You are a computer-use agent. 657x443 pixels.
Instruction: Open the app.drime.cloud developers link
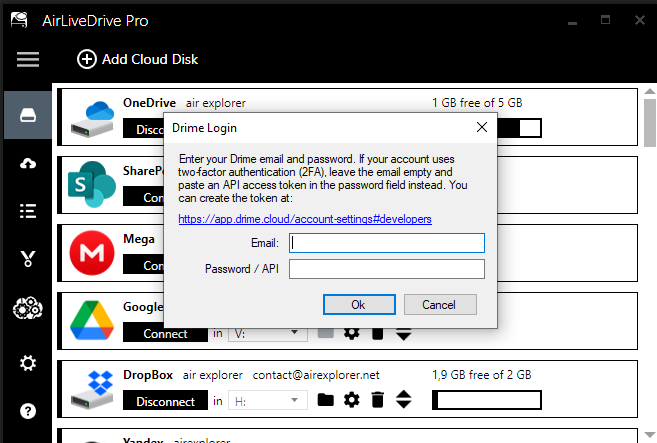[x=305, y=219]
